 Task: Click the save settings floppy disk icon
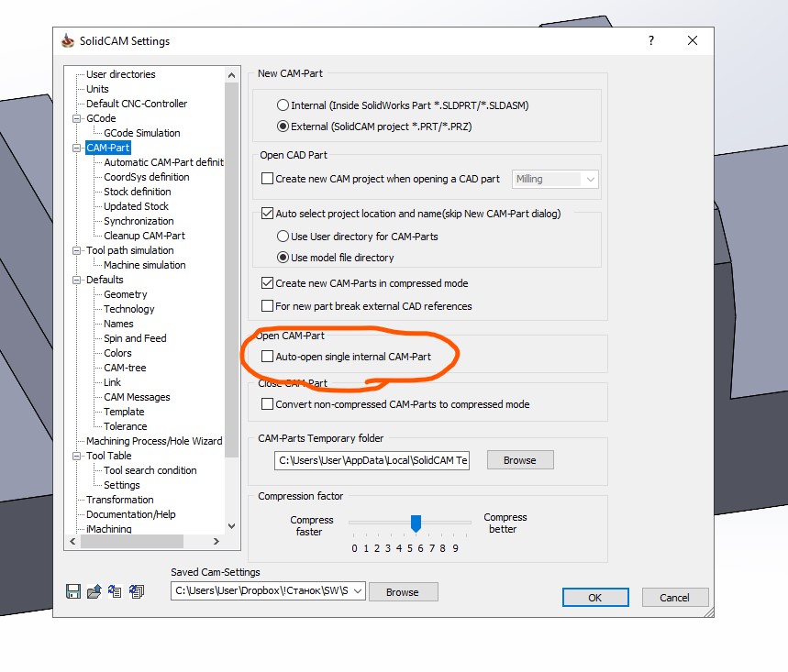tap(73, 591)
